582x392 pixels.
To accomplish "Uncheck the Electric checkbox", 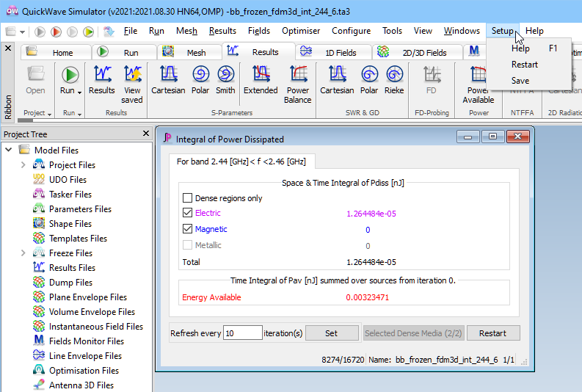I will (x=187, y=212).
